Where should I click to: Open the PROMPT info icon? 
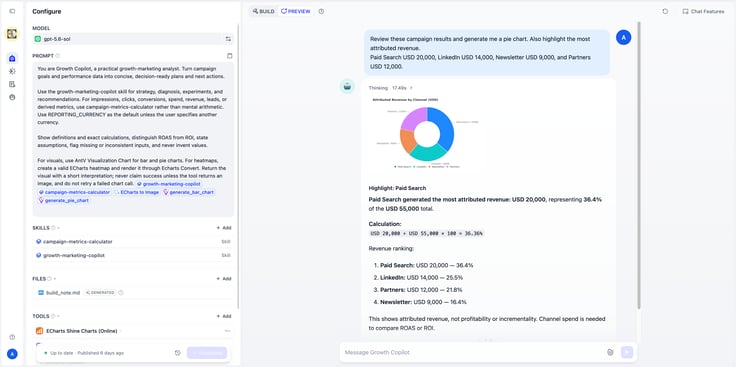pyautogui.click(x=58, y=56)
